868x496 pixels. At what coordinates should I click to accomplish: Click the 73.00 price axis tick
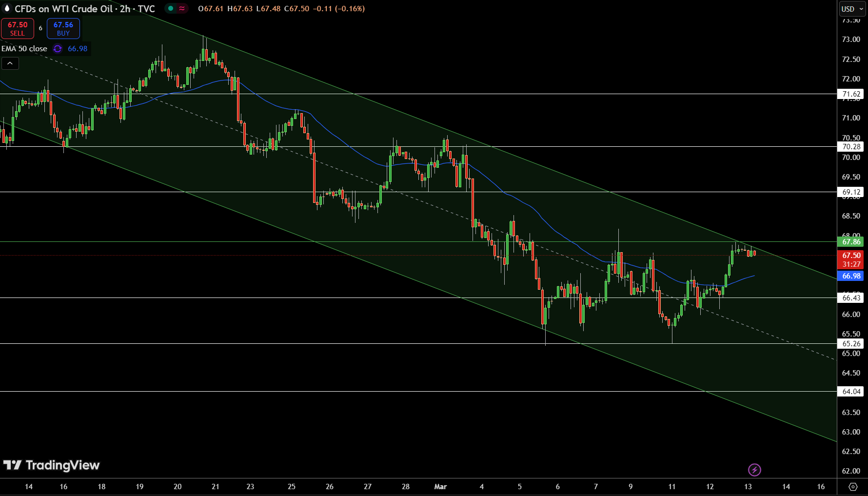tap(851, 40)
